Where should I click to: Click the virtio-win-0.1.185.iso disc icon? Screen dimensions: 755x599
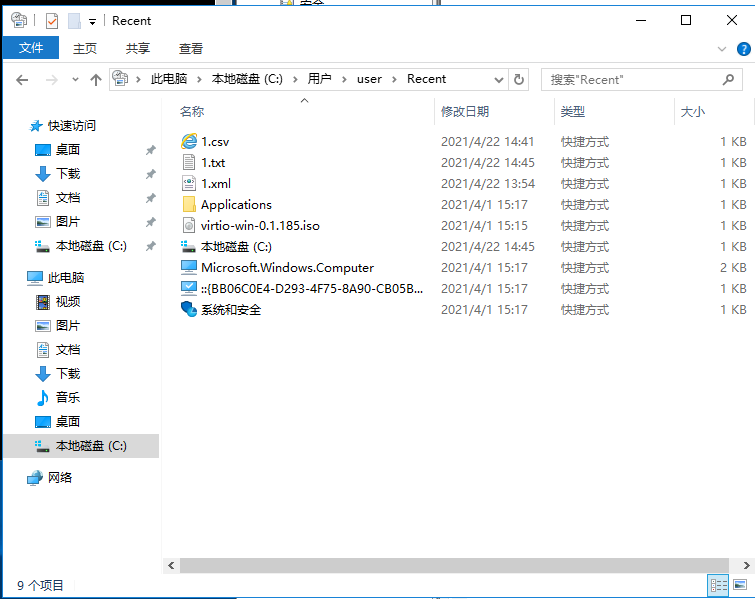[189, 225]
